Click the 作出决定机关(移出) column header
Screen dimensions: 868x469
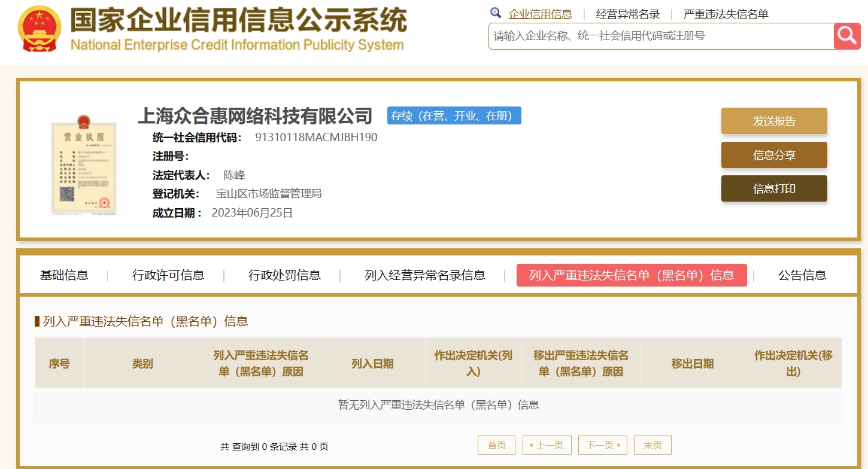click(x=794, y=363)
